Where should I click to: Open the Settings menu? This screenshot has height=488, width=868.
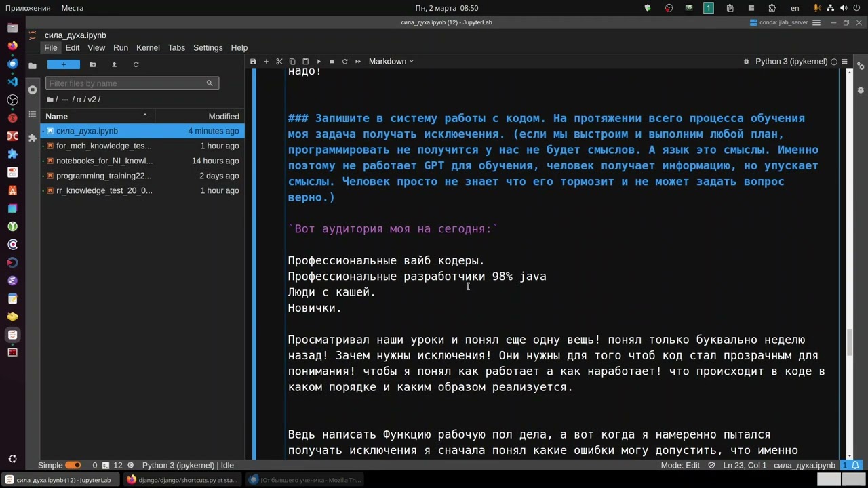coord(208,47)
